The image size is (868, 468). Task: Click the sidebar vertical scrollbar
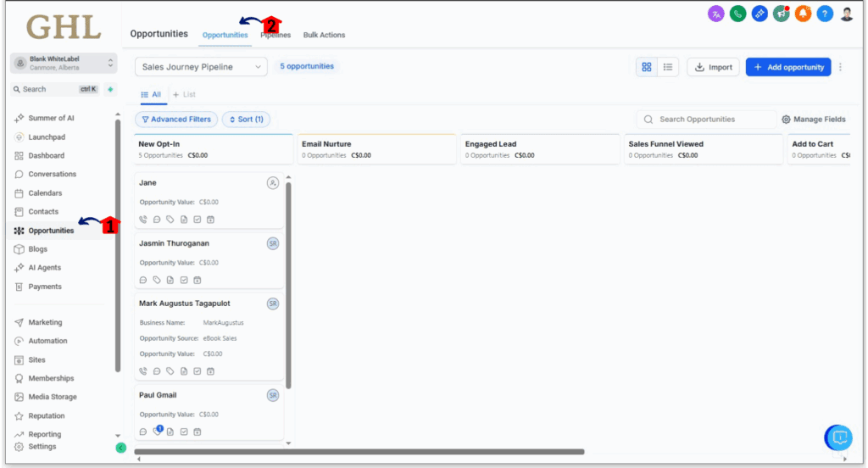(117, 245)
